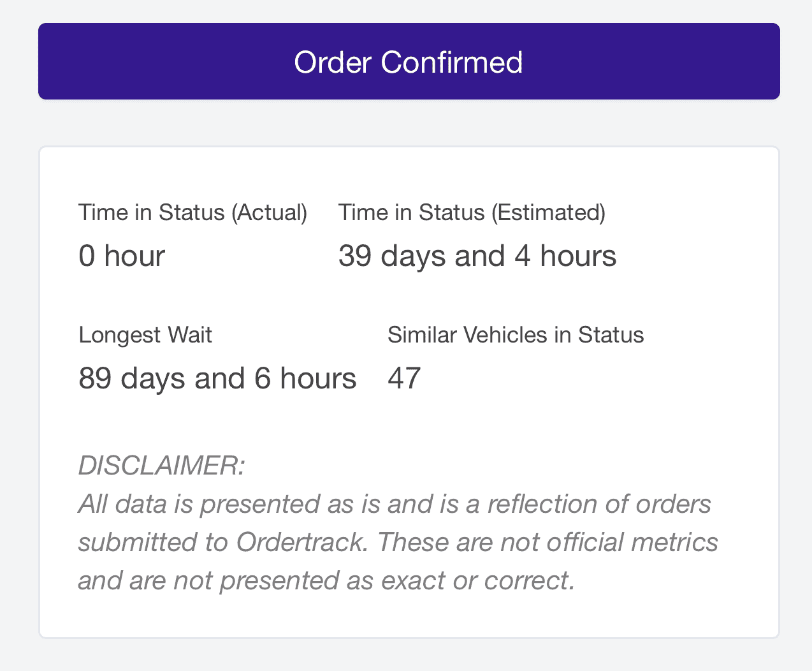Click the word "Wait" in Longest Wait
The image size is (812, 671).
[190, 335]
